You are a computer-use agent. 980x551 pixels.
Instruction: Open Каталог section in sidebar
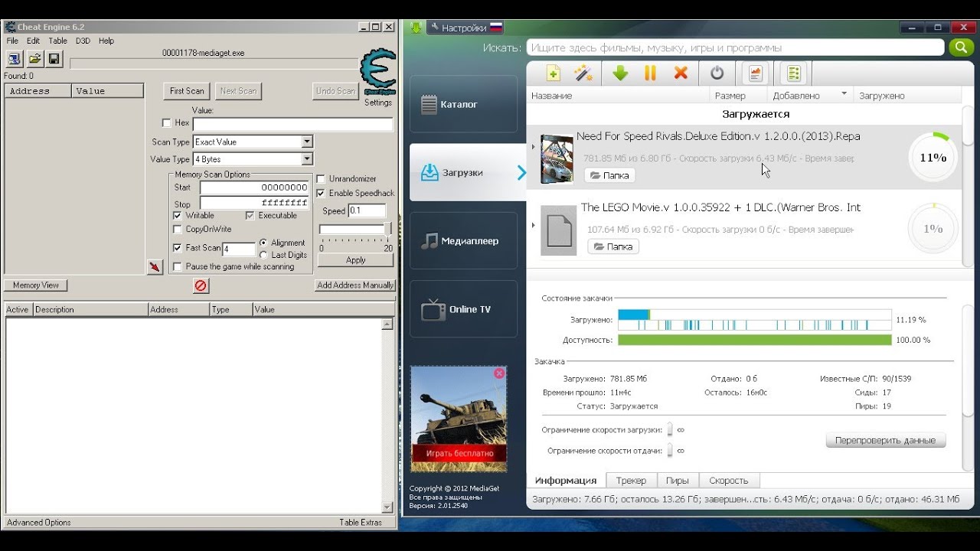(463, 105)
